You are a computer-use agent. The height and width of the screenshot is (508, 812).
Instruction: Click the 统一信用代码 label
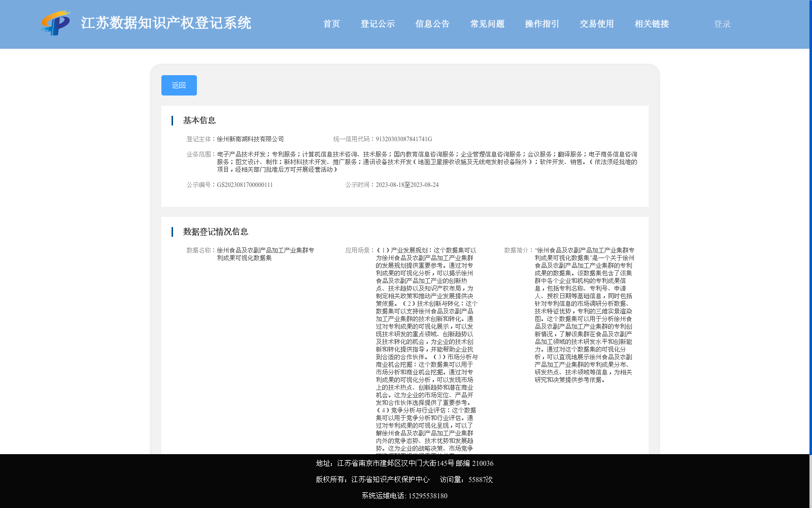pos(354,139)
